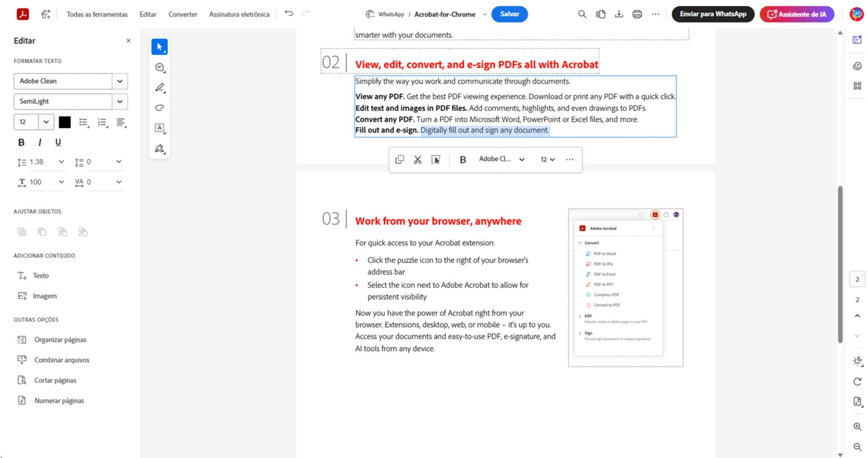Image resolution: width=868 pixels, height=458 pixels.
Task: Open line spacing 1.38 dropdown
Action: [61, 162]
